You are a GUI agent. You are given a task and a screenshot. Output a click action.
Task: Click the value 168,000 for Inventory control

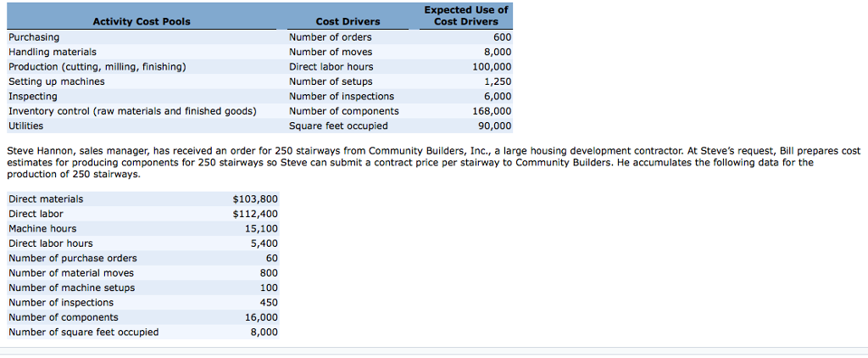pos(492,111)
